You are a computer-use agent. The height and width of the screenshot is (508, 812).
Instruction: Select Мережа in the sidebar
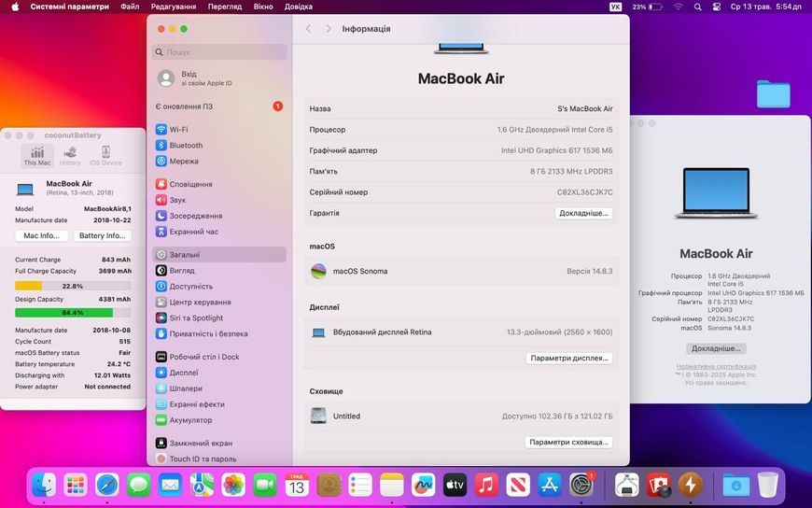click(220, 162)
